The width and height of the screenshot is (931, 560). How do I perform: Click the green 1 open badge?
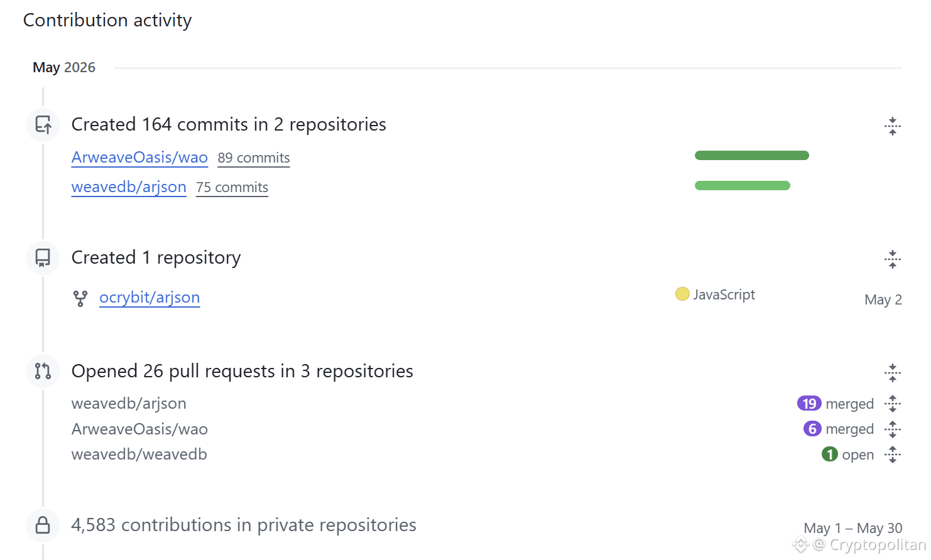click(x=830, y=454)
